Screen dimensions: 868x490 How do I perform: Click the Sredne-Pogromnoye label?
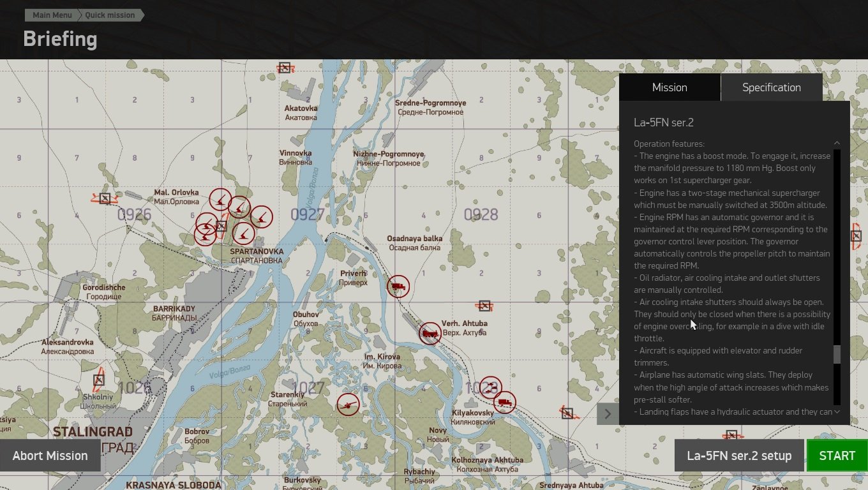(430, 107)
